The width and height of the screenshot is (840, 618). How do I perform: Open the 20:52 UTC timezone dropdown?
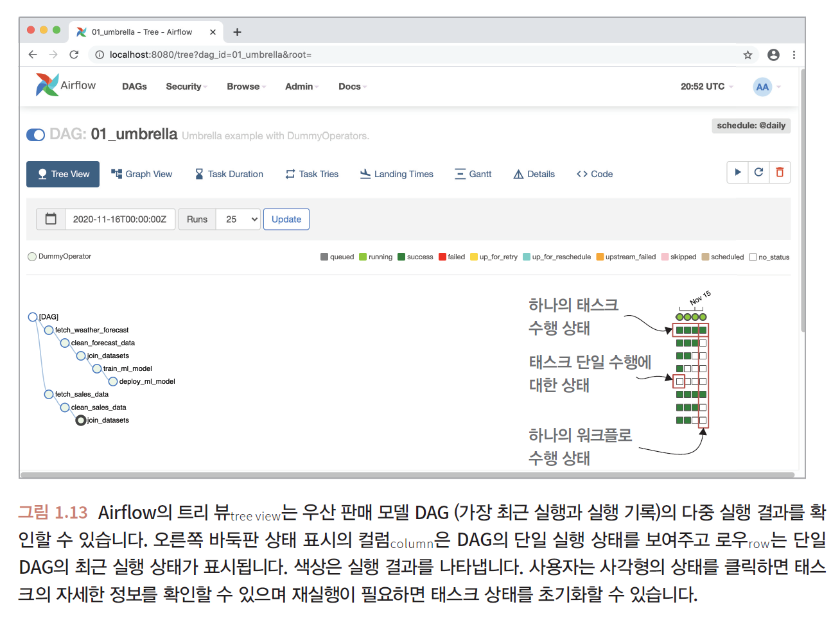[706, 87]
